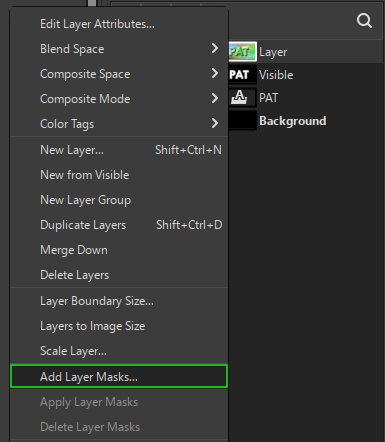
Task: Expand the Composite Mode submenu
Action: pos(119,99)
